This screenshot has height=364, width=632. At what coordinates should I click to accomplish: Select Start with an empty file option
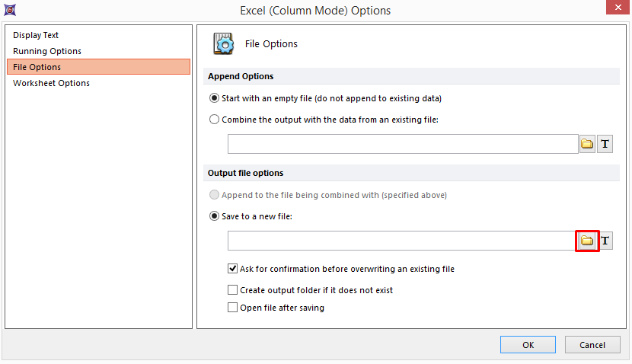point(215,98)
